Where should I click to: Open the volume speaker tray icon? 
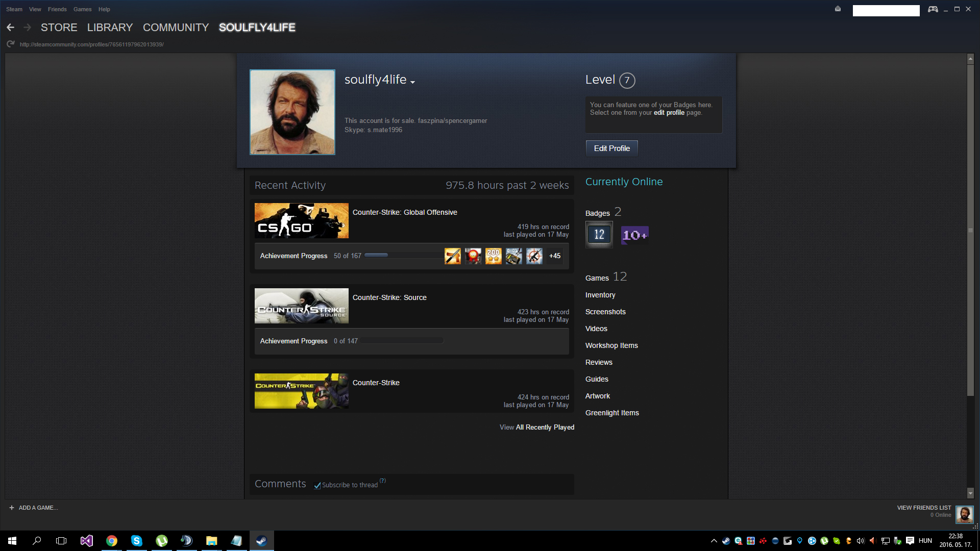(x=861, y=541)
